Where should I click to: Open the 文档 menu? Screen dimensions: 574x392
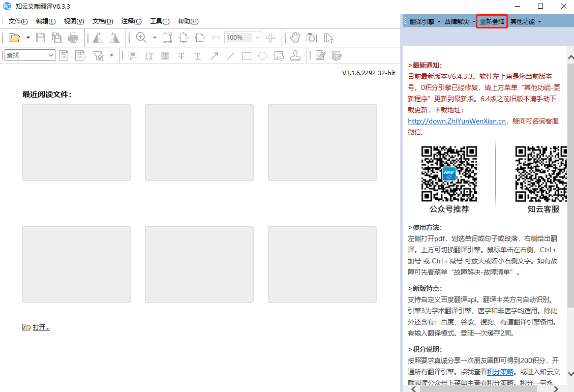point(102,21)
